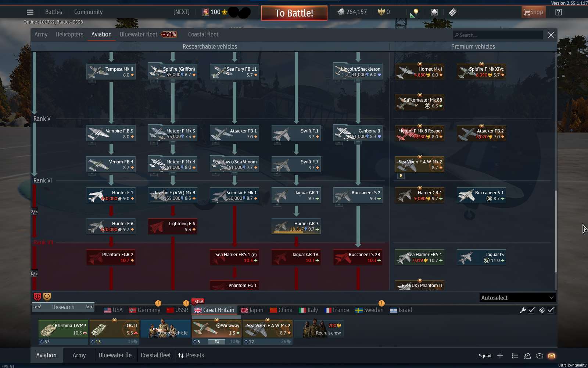Click the exclamation badge above Sweden
The image size is (588, 368).
pyautogui.click(x=381, y=303)
